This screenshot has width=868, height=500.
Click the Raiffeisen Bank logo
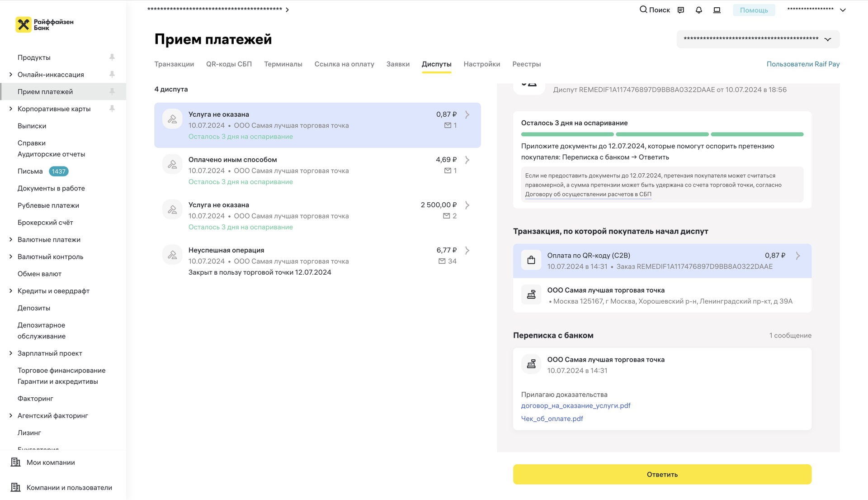pos(44,25)
